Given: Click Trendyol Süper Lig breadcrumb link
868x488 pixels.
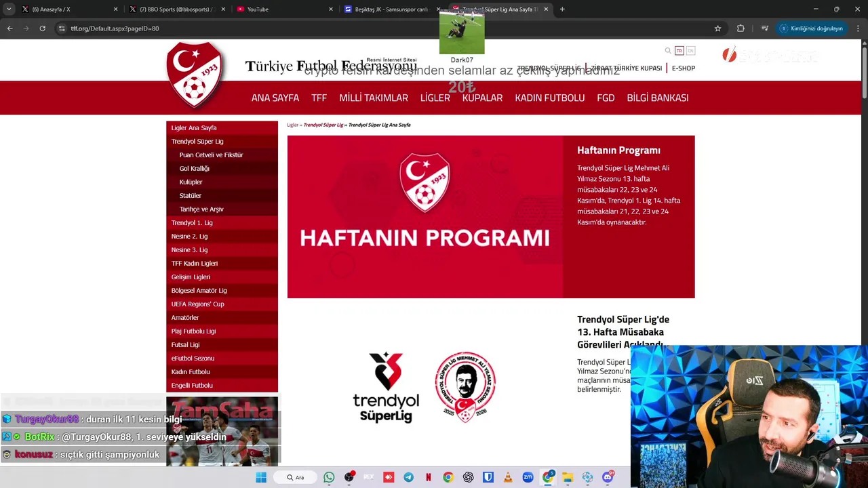Looking at the screenshot, I should pos(323,125).
